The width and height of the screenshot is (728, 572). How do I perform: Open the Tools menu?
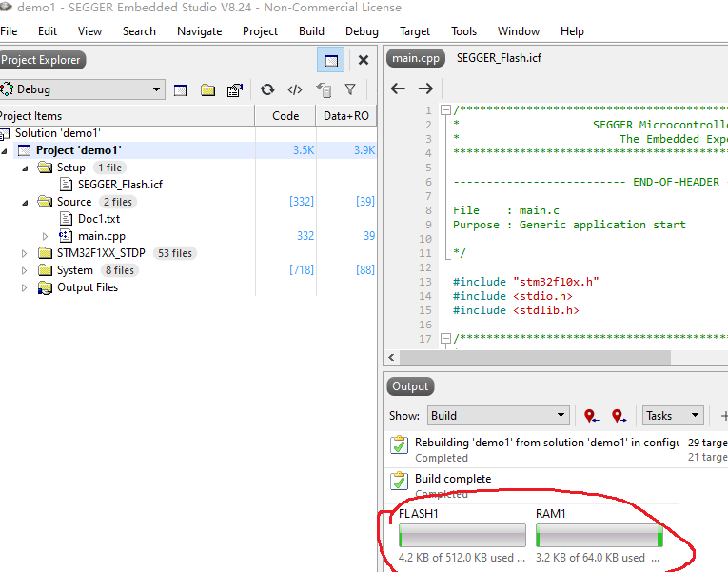pos(463,31)
